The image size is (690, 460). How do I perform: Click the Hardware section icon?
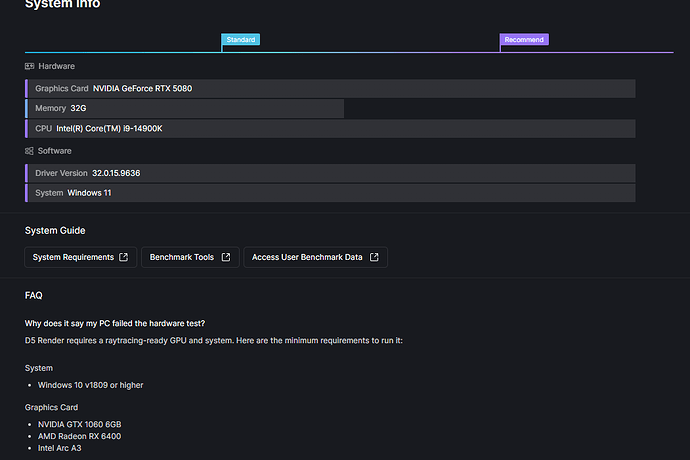(x=29, y=66)
